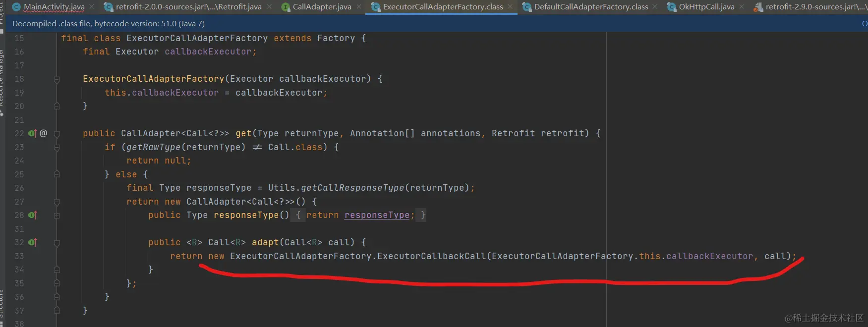This screenshot has width=868, height=327.
Task: Click the fold marker at line 25 else
Action: pos(57,174)
